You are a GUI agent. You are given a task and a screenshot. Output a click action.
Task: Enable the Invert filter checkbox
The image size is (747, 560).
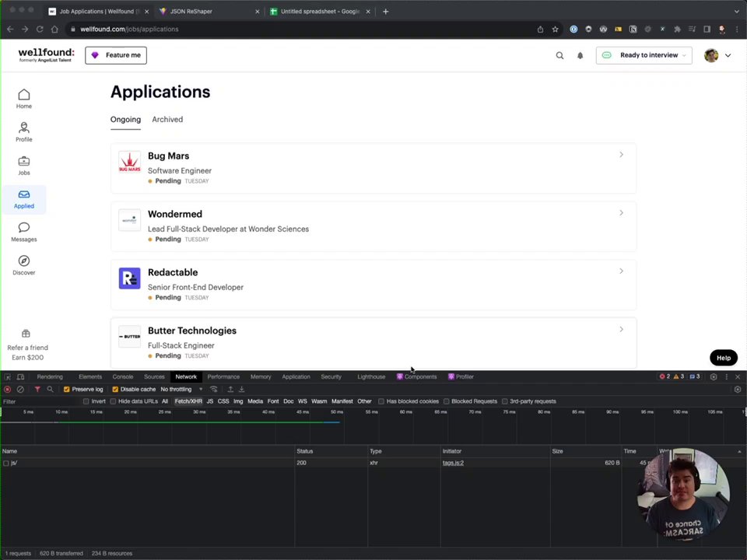86,401
